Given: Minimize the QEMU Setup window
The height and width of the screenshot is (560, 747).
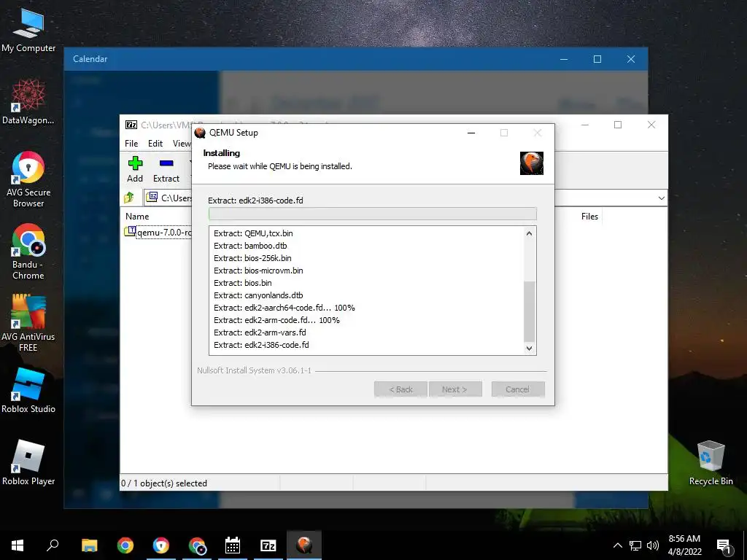Looking at the screenshot, I should tap(471, 133).
